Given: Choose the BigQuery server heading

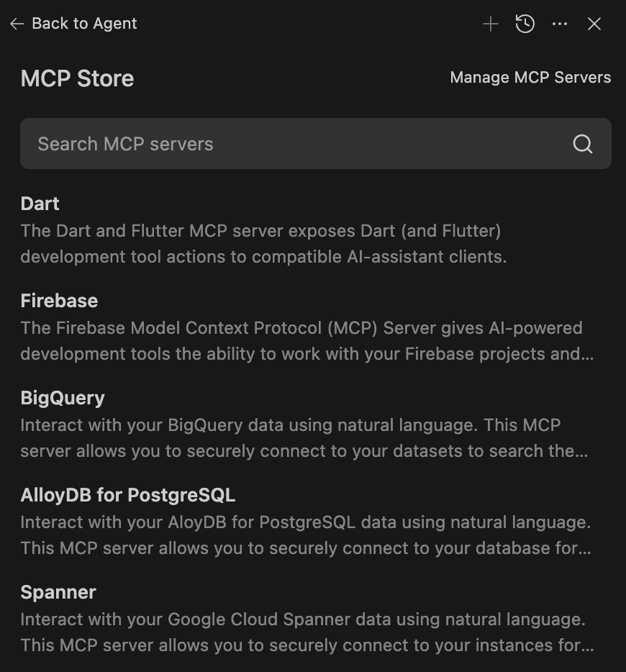Looking at the screenshot, I should tap(63, 398).
